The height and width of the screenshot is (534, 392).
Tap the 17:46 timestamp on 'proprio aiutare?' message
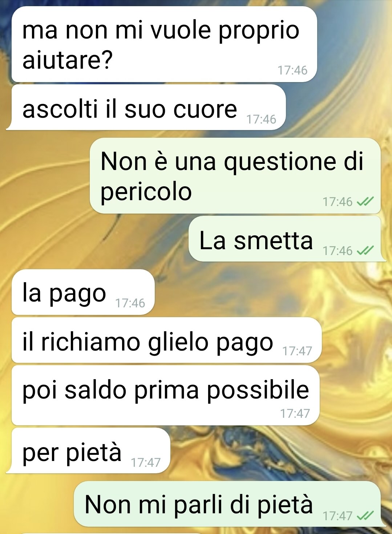(x=292, y=70)
